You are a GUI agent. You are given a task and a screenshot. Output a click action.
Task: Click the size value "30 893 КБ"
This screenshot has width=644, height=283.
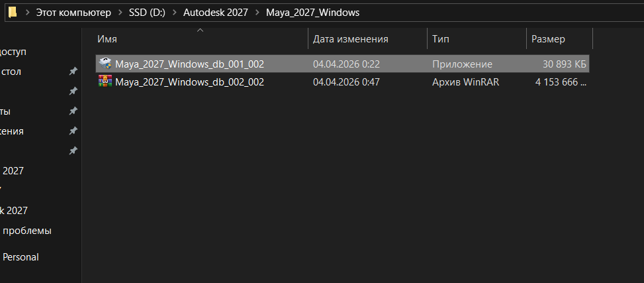click(x=564, y=64)
